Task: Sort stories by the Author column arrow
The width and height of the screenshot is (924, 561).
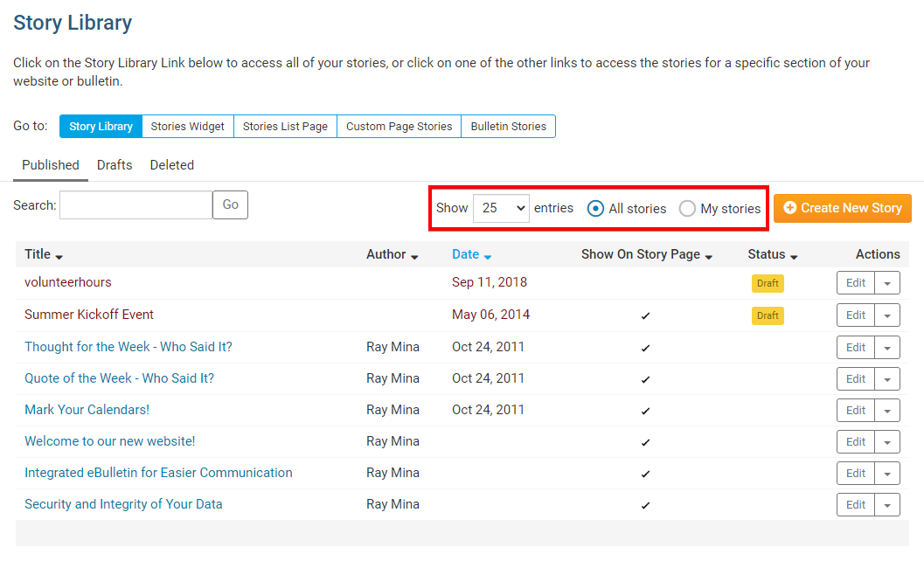Action: point(414,256)
